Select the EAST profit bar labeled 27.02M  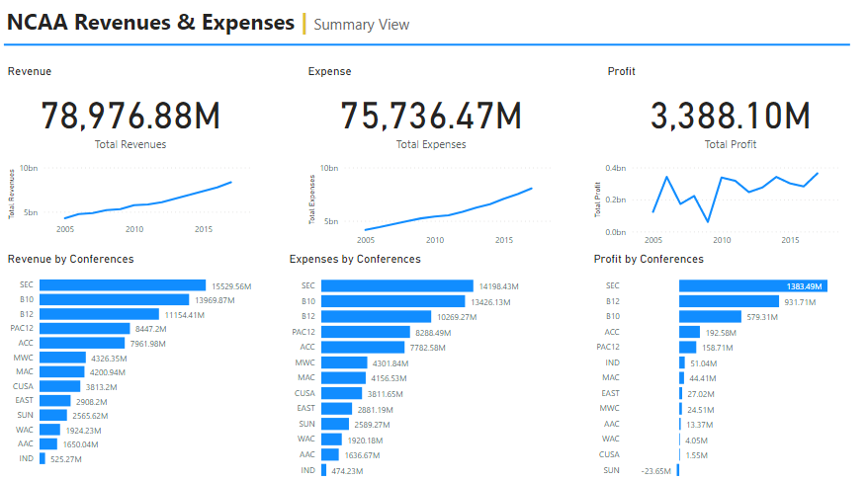[x=681, y=393]
